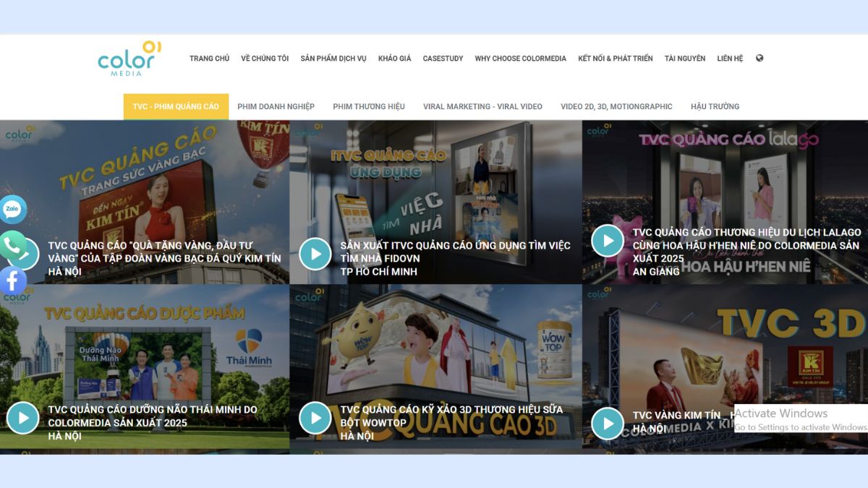Open the Casestudy page
Screen dimensions: 868x488
443,59
